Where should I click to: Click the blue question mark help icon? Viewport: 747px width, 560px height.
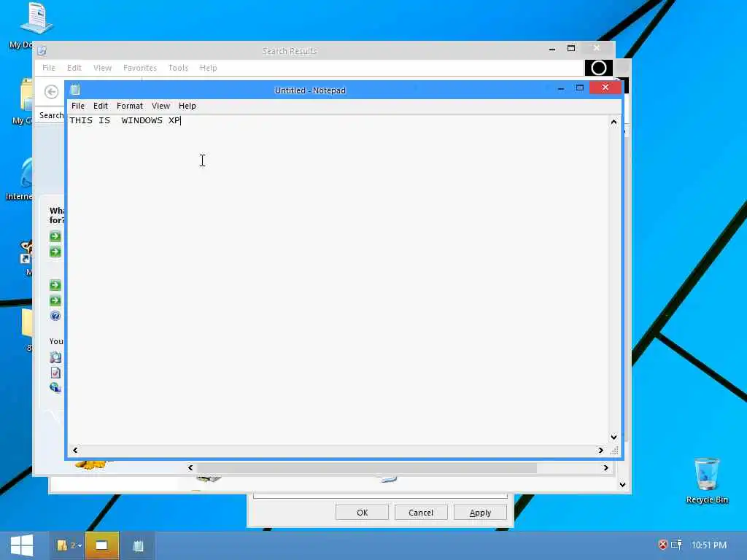[x=55, y=316]
